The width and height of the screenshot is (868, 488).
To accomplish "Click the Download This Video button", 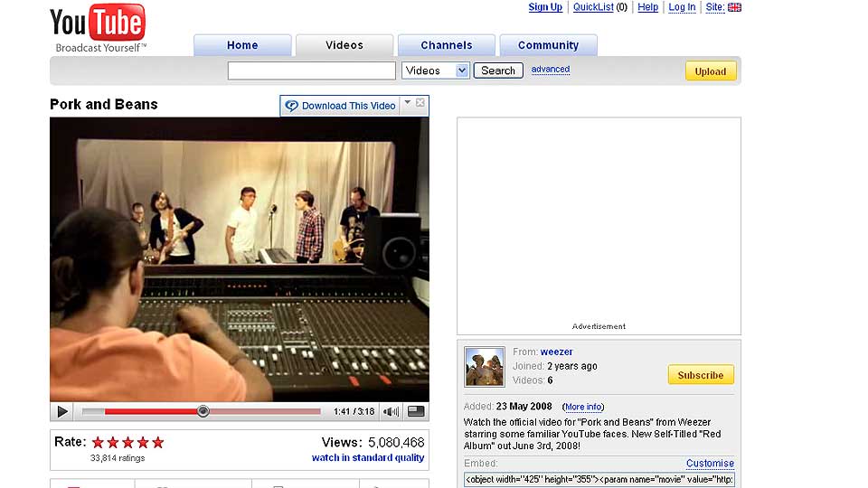I will 341,106.
